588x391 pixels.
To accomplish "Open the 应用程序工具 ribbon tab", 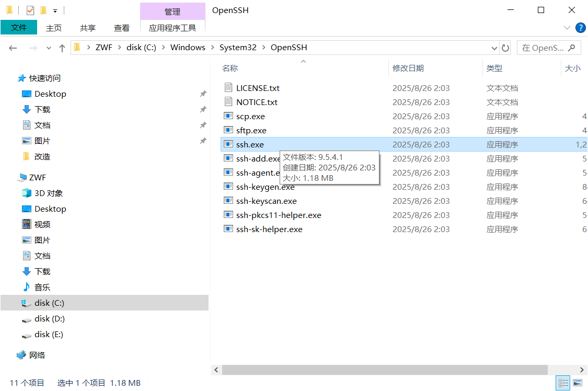I will click(172, 28).
